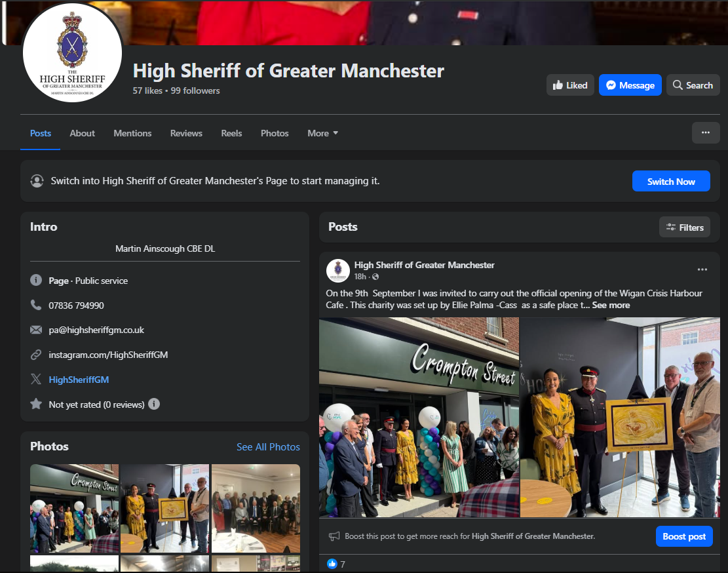Expand the More dropdown menu
The image size is (728, 573).
pos(322,133)
